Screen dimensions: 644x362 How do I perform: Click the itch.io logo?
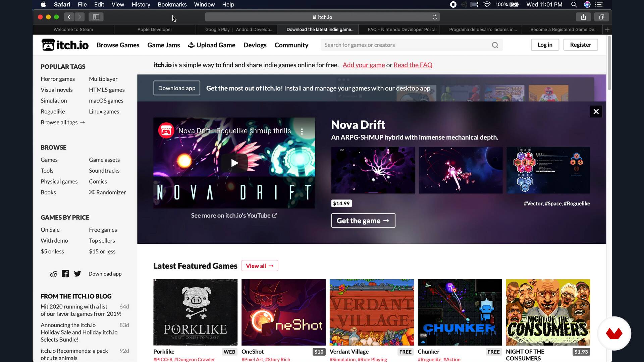[x=65, y=45]
